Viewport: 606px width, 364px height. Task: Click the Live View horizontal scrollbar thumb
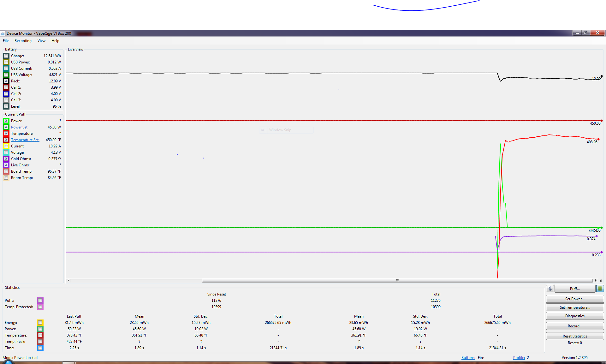[397, 280]
